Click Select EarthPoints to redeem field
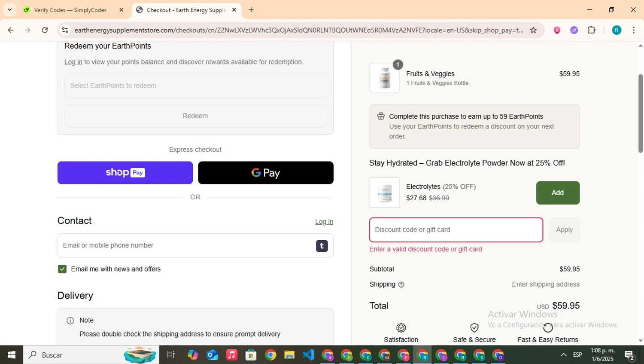The height and width of the screenshot is (364, 644). pyautogui.click(x=195, y=86)
